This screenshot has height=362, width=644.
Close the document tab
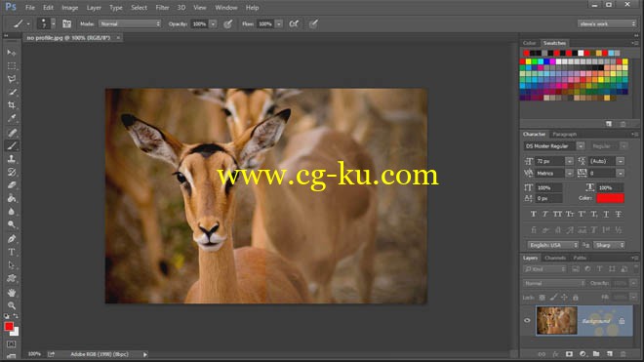tap(118, 37)
